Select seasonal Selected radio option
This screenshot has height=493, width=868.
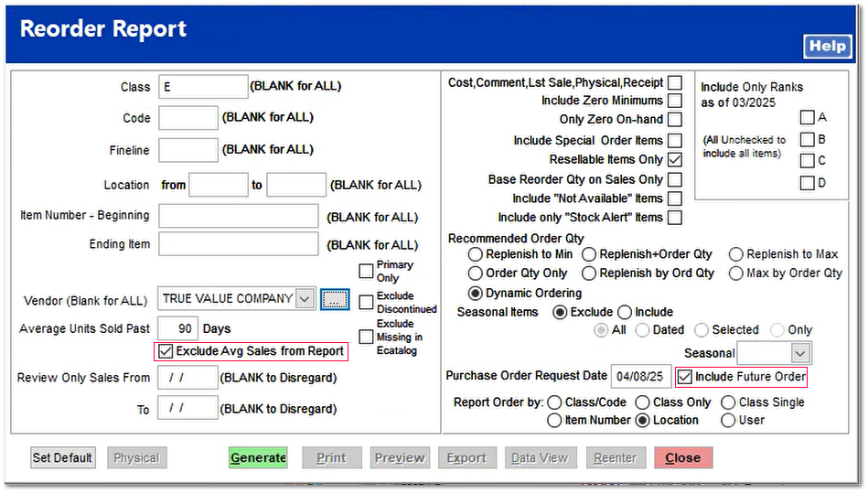(x=702, y=330)
